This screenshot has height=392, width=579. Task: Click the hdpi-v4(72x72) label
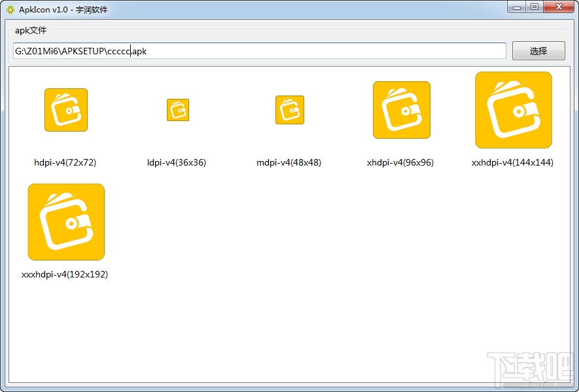point(65,162)
